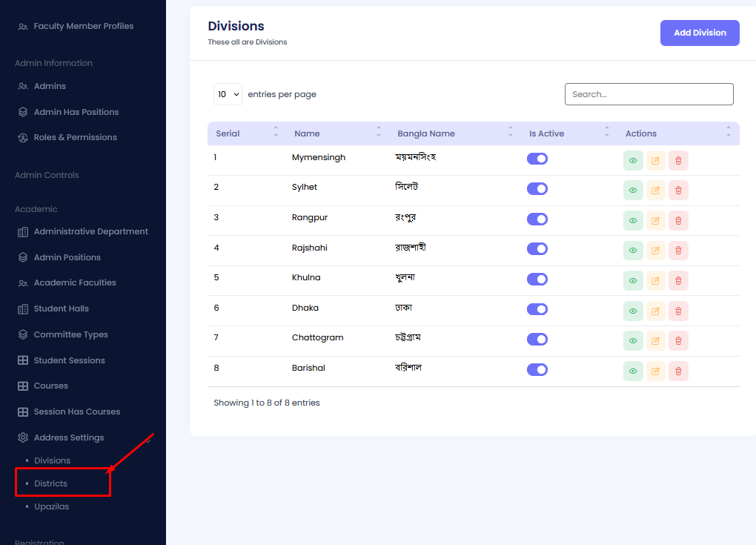Screen dimensions: 756x545
Task: Click the delete icon for Barishal row
Action: tap(678, 371)
